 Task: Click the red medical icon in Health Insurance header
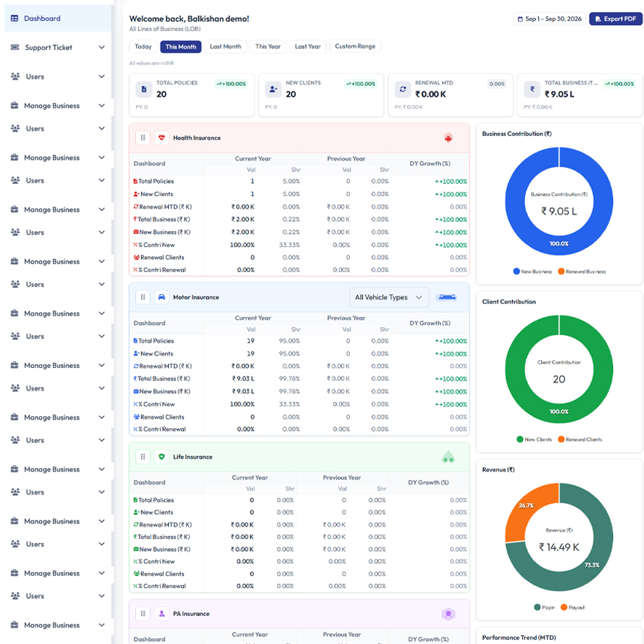pyautogui.click(x=448, y=138)
